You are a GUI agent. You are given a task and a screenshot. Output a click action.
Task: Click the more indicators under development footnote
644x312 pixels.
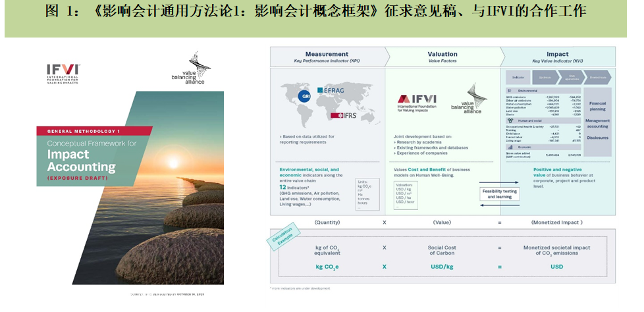[x=300, y=288]
